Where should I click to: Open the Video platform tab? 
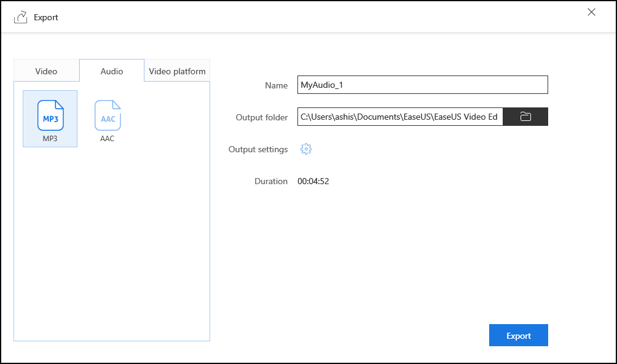177,71
